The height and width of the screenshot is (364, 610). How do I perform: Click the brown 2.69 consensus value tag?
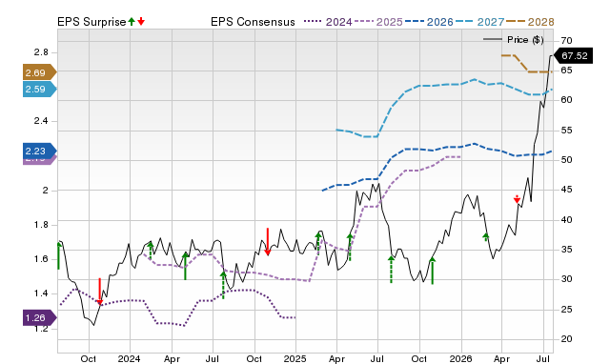point(40,72)
